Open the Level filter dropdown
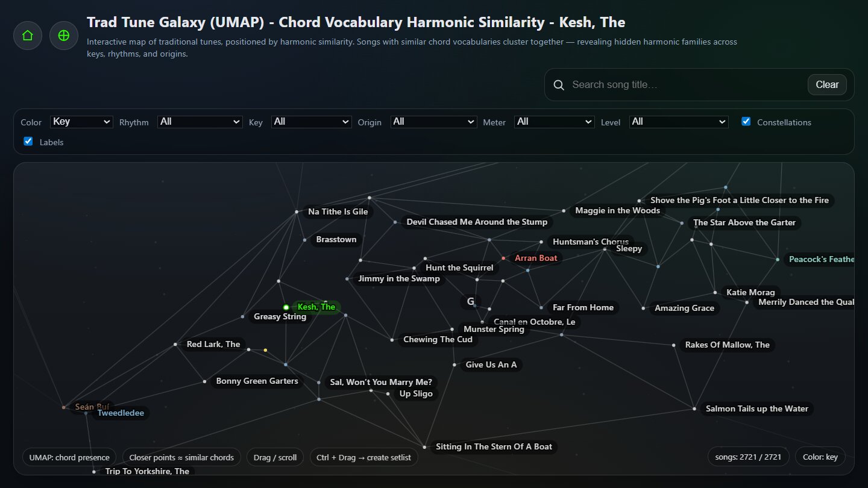 pyautogui.click(x=679, y=122)
